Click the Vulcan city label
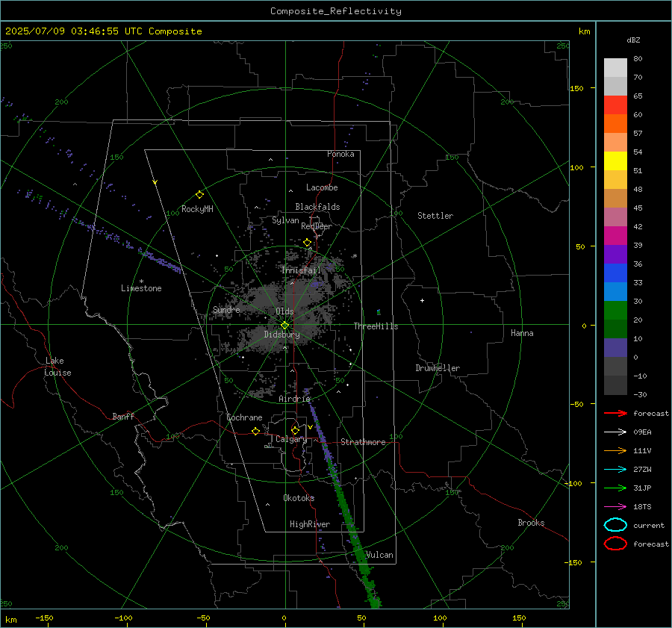The height and width of the screenshot is (628, 672). tap(379, 555)
